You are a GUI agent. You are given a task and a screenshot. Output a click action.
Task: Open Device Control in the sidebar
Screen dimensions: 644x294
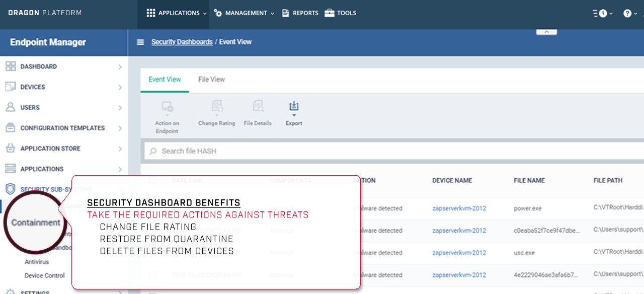(x=45, y=275)
